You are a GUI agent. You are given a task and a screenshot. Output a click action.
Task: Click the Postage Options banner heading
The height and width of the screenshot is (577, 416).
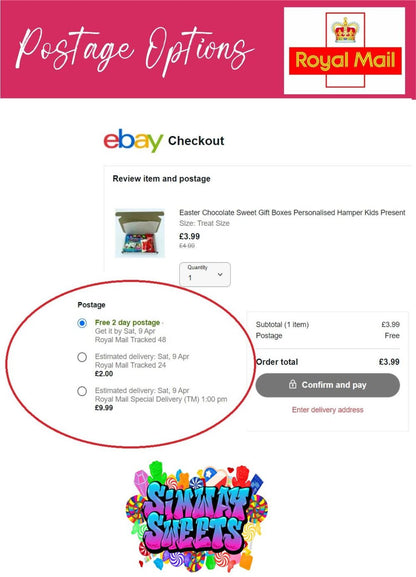tap(135, 51)
